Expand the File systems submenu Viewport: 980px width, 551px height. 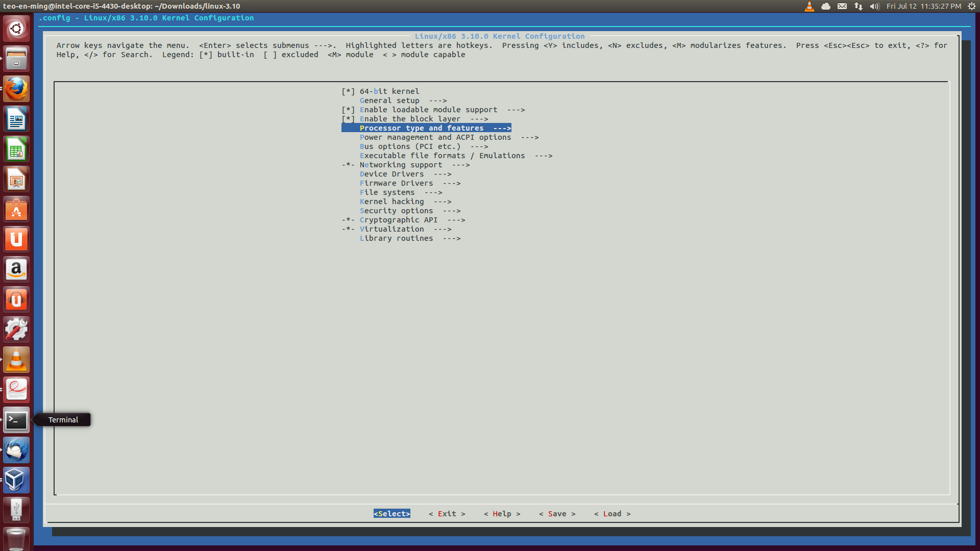pos(387,192)
